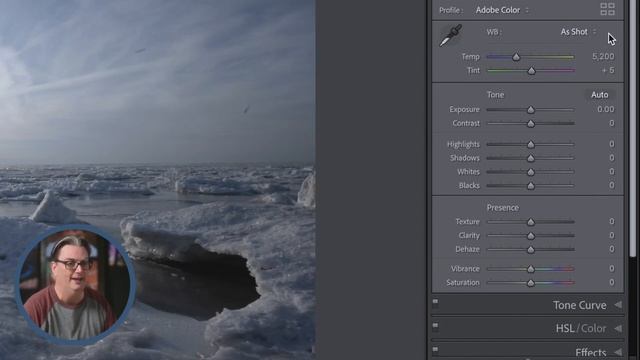The height and width of the screenshot is (360, 640).
Task: Switch to Color in panel header
Action: pos(593,329)
